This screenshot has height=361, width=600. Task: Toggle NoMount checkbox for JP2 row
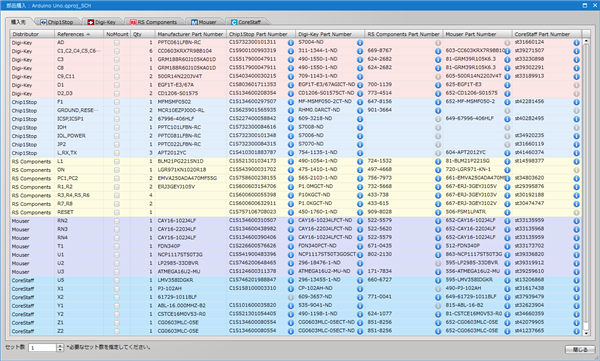click(x=117, y=144)
